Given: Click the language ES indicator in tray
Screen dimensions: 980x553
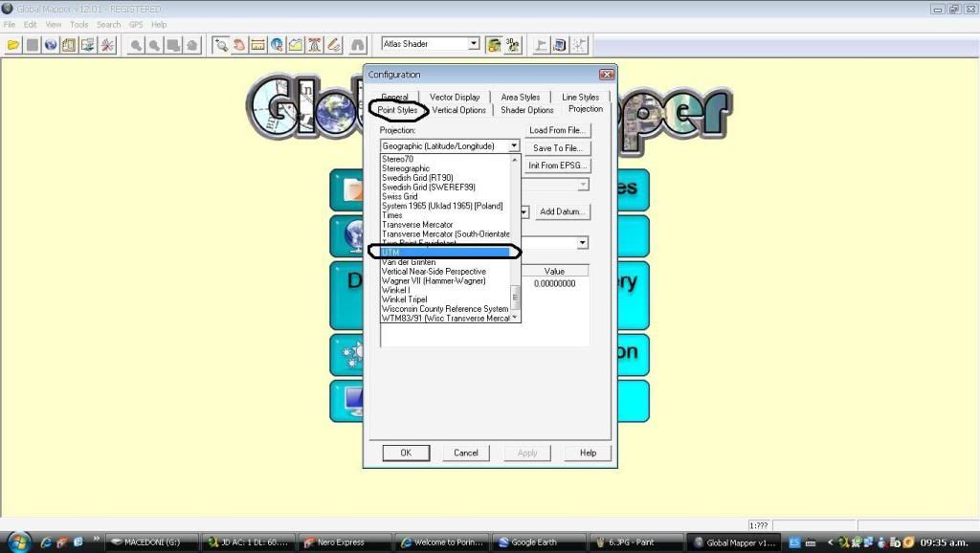Looking at the screenshot, I should click(794, 542).
